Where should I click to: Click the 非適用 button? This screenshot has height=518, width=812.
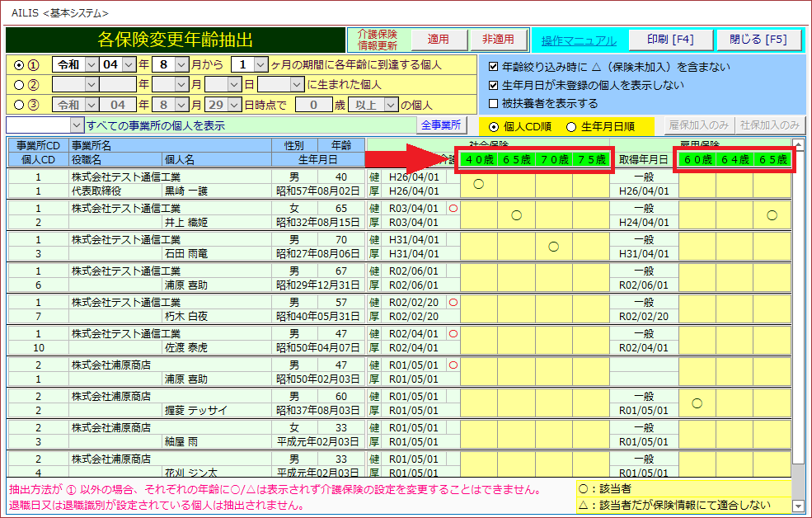[x=498, y=40]
